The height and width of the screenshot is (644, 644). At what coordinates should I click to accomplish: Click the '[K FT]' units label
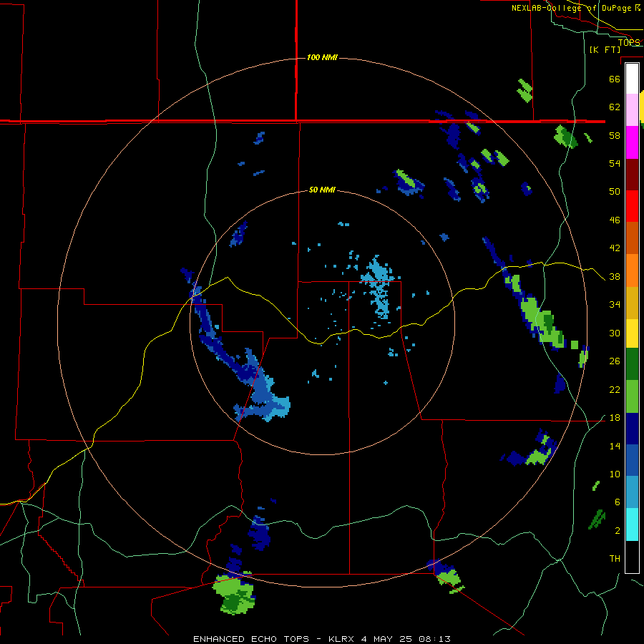pos(605,49)
